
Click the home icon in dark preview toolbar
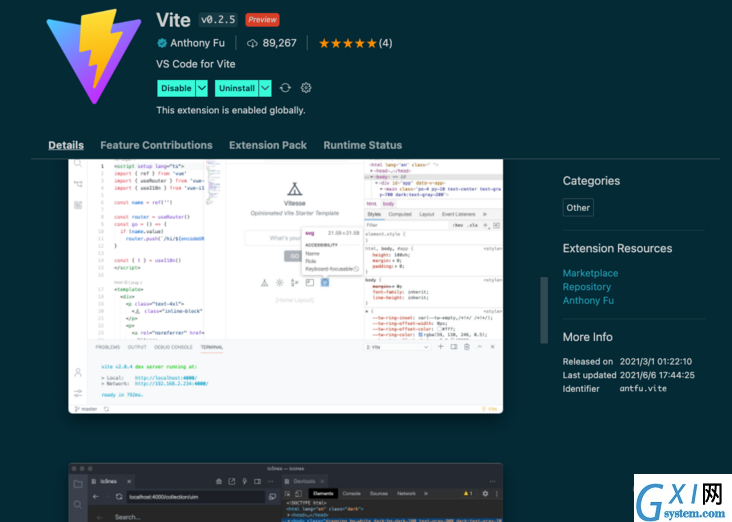(218, 481)
